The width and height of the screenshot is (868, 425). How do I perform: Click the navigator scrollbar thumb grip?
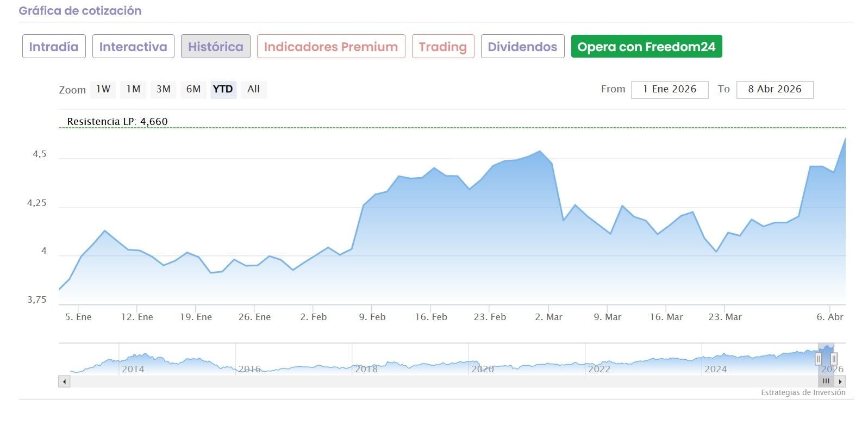(x=826, y=382)
